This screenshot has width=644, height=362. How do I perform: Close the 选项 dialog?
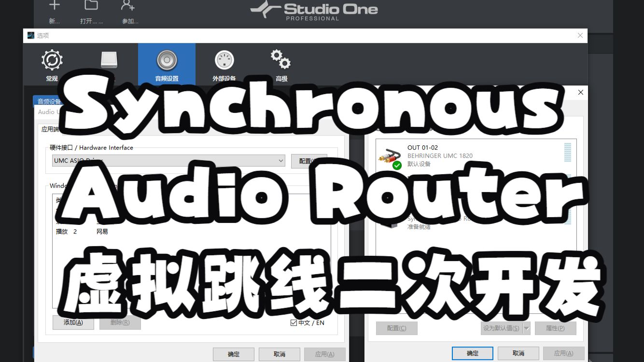[x=580, y=35]
